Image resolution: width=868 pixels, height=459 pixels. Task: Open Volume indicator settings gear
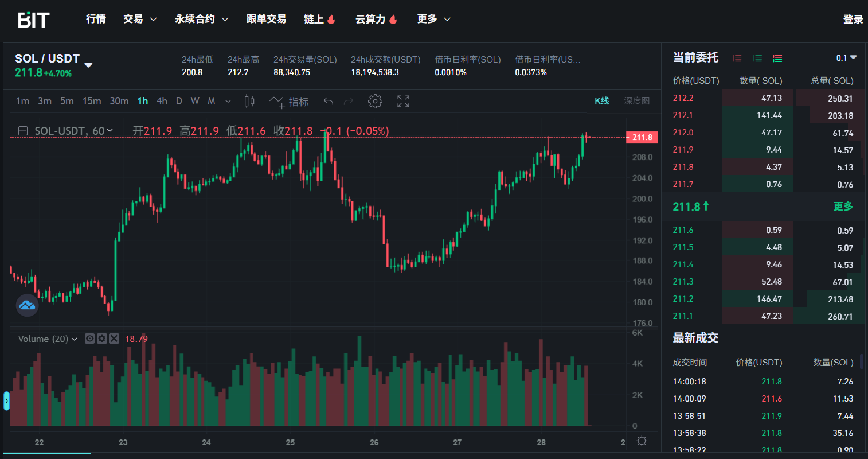tap(102, 339)
